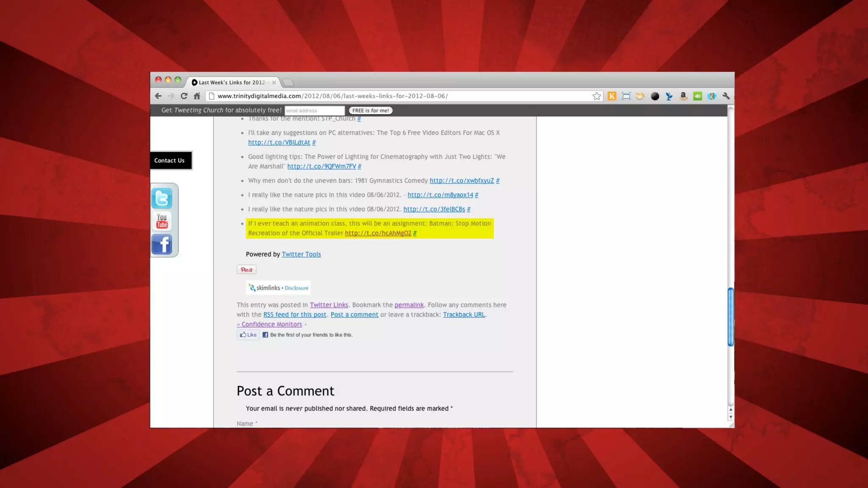Like the post with Facebook Like button
Viewport: 868px width, 488px height.
[x=248, y=335]
